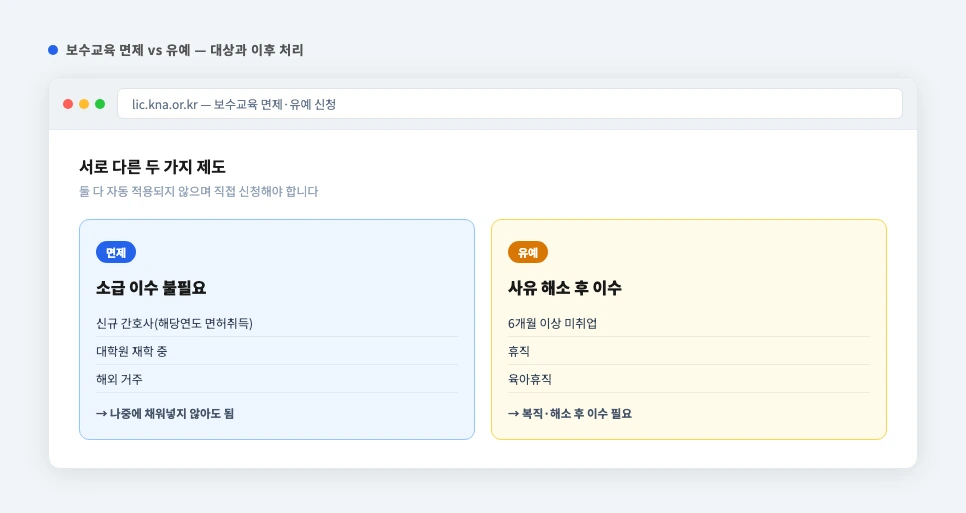Click the 육아휴직 row
Viewport: 966px width, 513px height.
(689, 379)
